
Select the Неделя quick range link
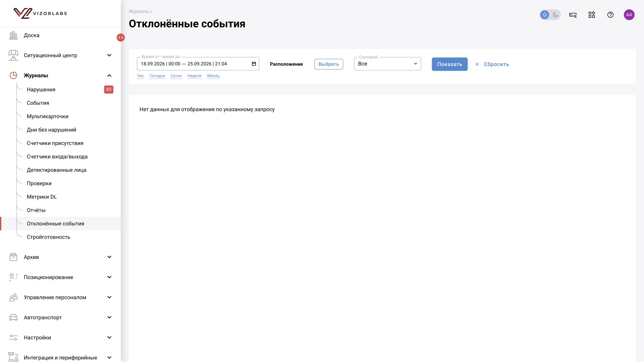pyautogui.click(x=195, y=76)
